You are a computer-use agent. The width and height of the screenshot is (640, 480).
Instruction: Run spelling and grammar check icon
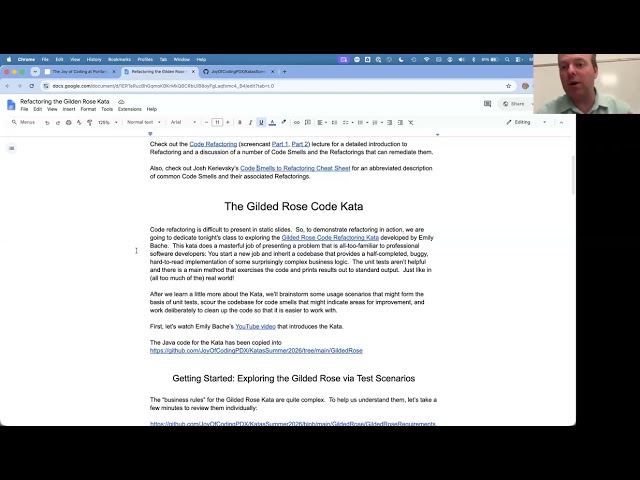click(79, 122)
